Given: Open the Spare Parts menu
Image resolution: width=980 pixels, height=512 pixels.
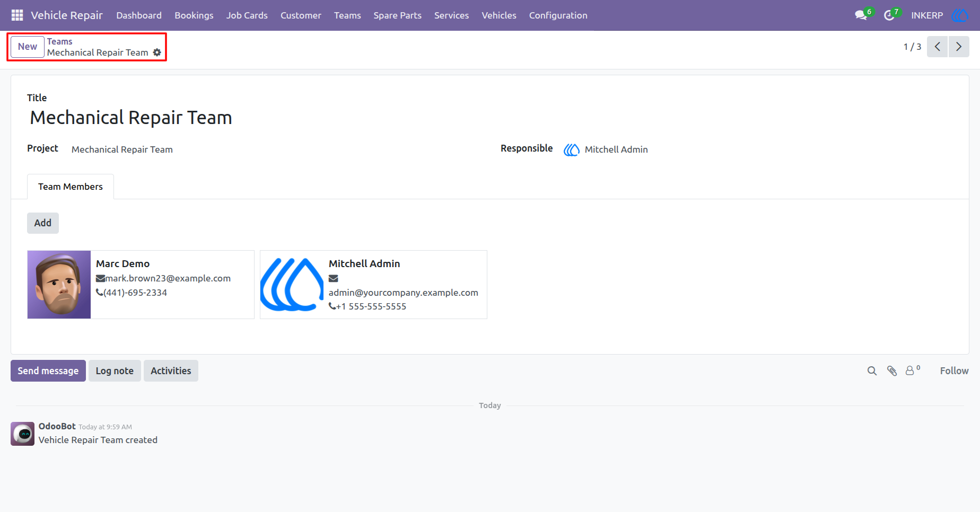Looking at the screenshot, I should coord(397,15).
